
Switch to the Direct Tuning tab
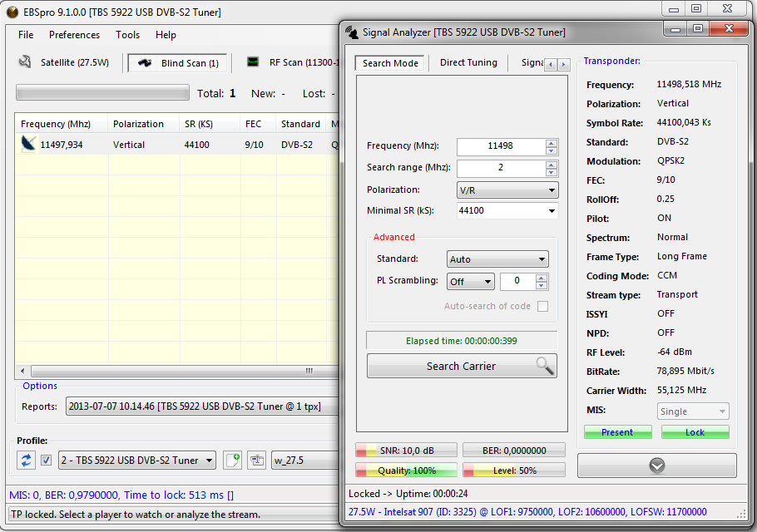tap(468, 62)
